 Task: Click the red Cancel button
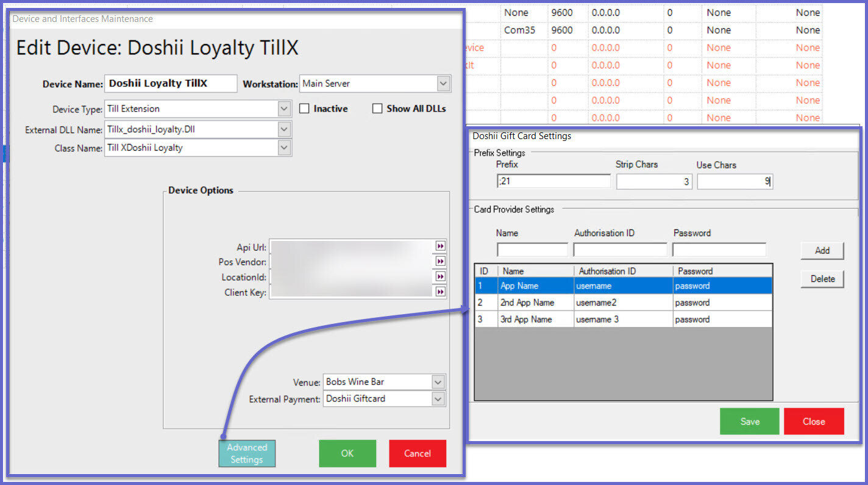pos(418,453)
